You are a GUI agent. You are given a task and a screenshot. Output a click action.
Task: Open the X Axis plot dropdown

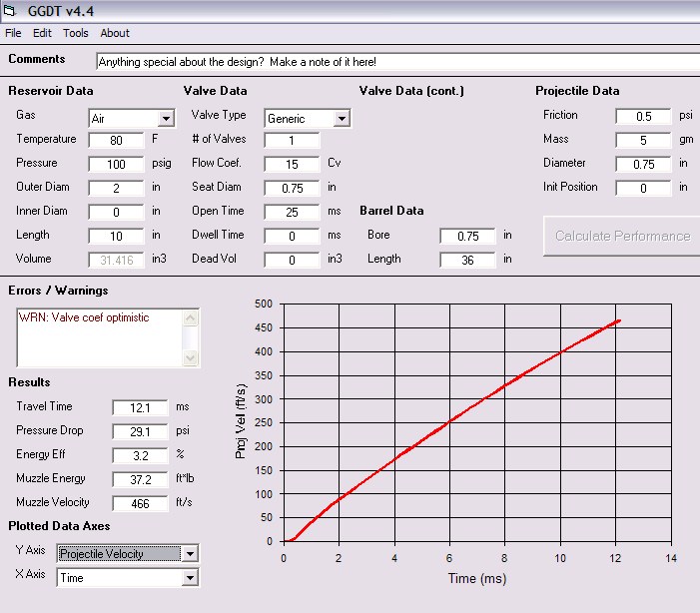190,578
